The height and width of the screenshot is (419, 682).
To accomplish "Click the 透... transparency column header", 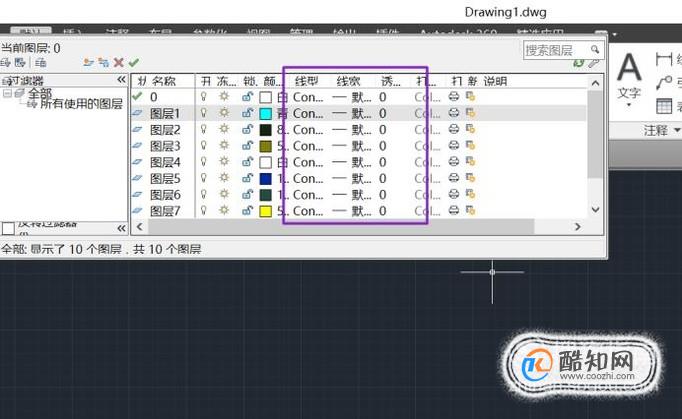I will coord(391,81).
